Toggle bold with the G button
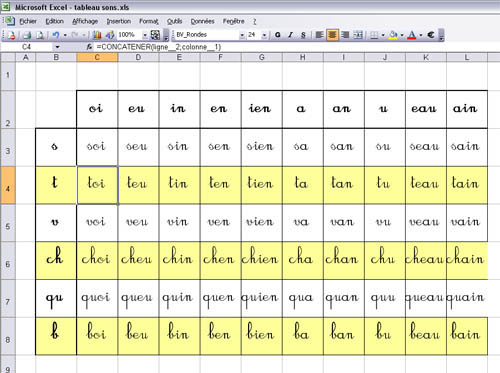Image resolution: width=500 pixels, height=373 pixels. [x=278, y=35]
